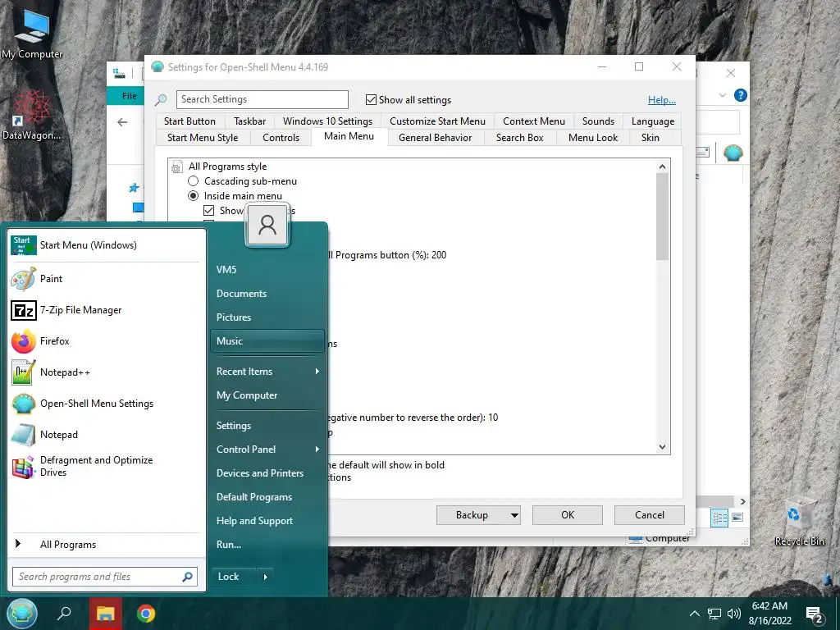Expand the Explorer ribbon chevron
This screenshot has height=630, width=840.
tap(722, 95)
